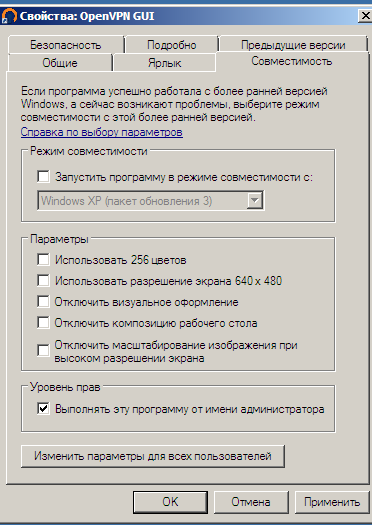This screenshot has width=372, height=525.
Task: Open Справка по выбору параметров link
Action: [x=102, y=132]
